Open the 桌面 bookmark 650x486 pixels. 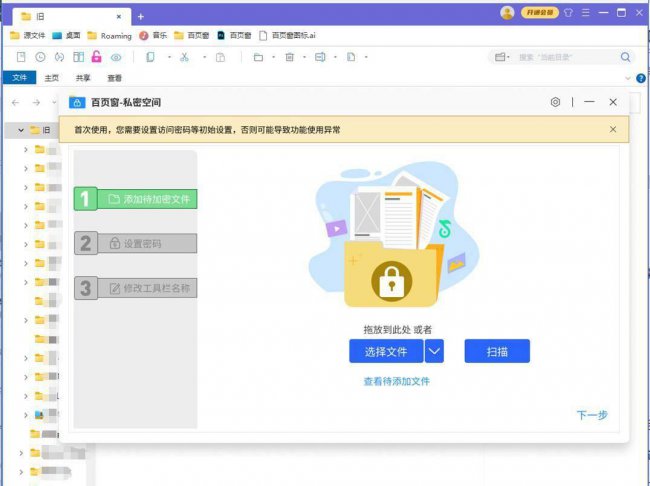pos(66,36)
